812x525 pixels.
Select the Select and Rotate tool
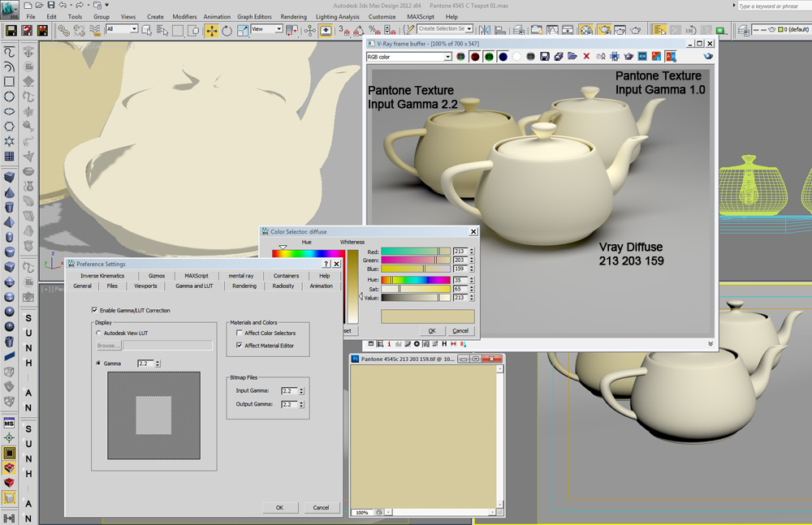coord(227,31)
